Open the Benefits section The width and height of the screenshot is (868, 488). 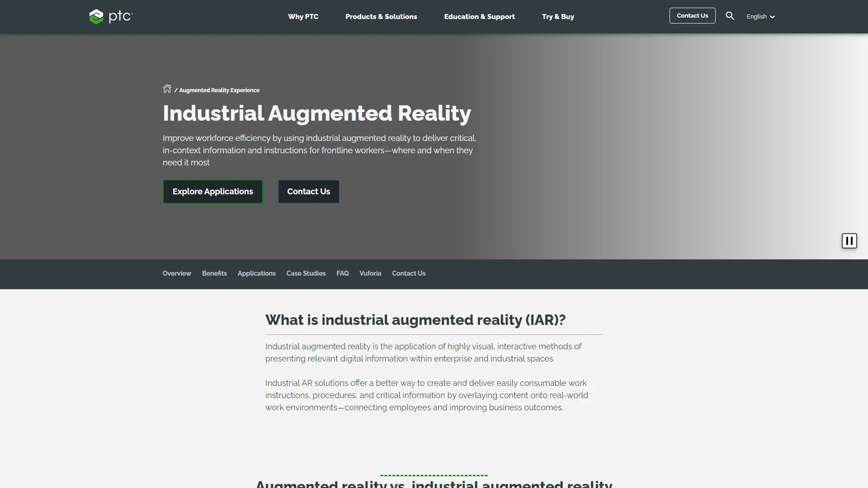[214, 273]
